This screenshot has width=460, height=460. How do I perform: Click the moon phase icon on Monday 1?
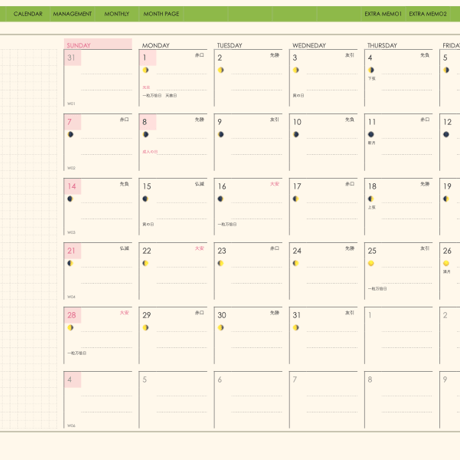(x=146, y=70)
